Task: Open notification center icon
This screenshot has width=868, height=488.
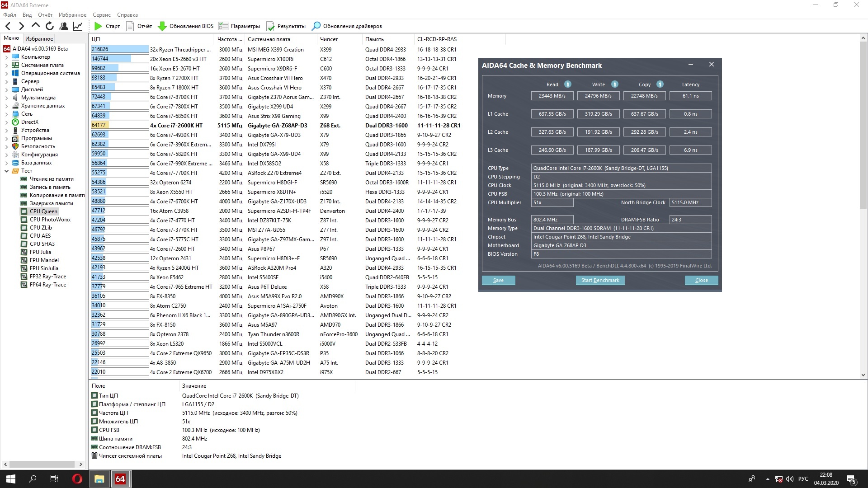Action: pos(851,479)
